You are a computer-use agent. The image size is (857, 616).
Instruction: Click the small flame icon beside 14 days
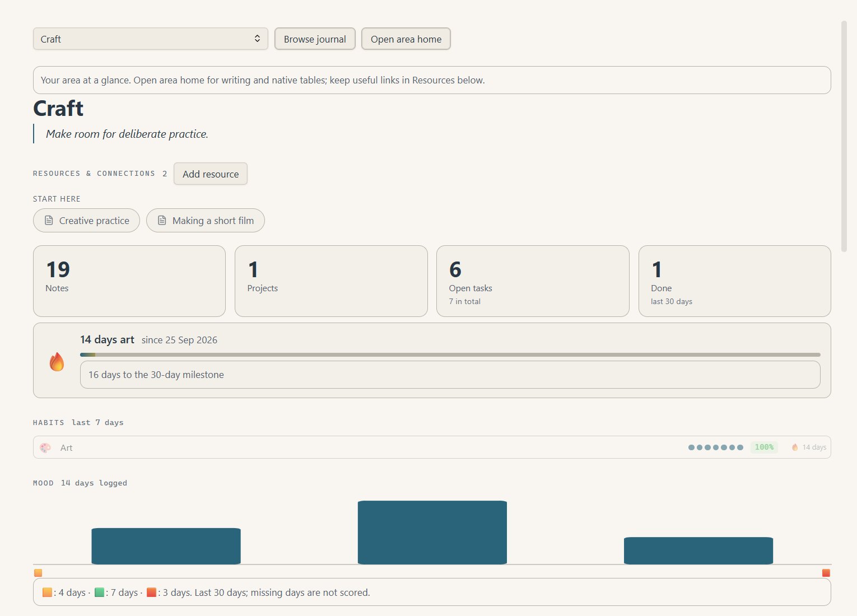point(795,447)
